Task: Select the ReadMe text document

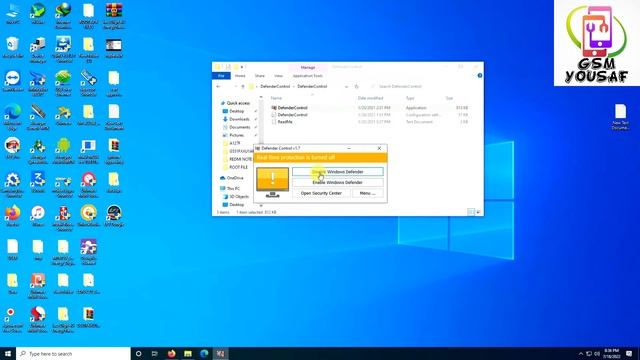Action: pyautogui.click(x=285, y=122)
